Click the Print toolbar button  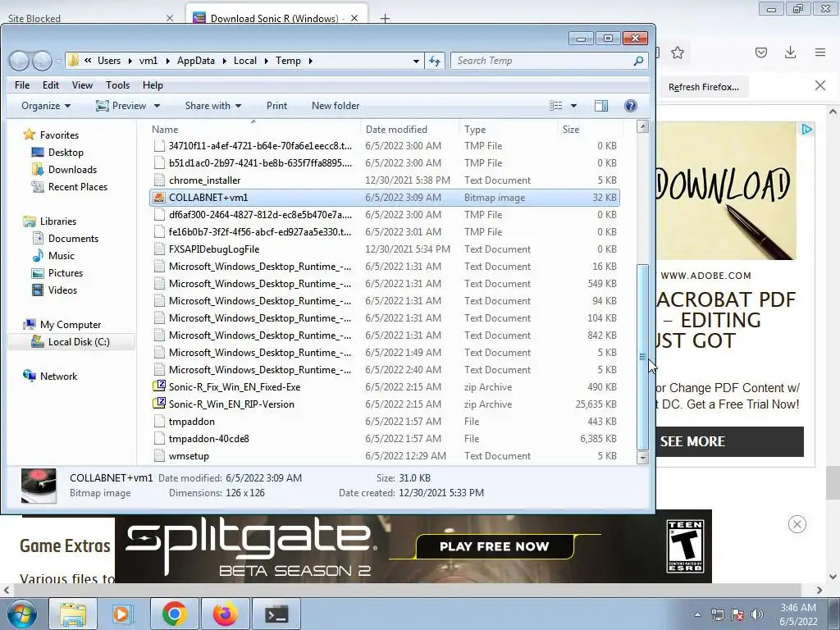(x=276, y=106)
